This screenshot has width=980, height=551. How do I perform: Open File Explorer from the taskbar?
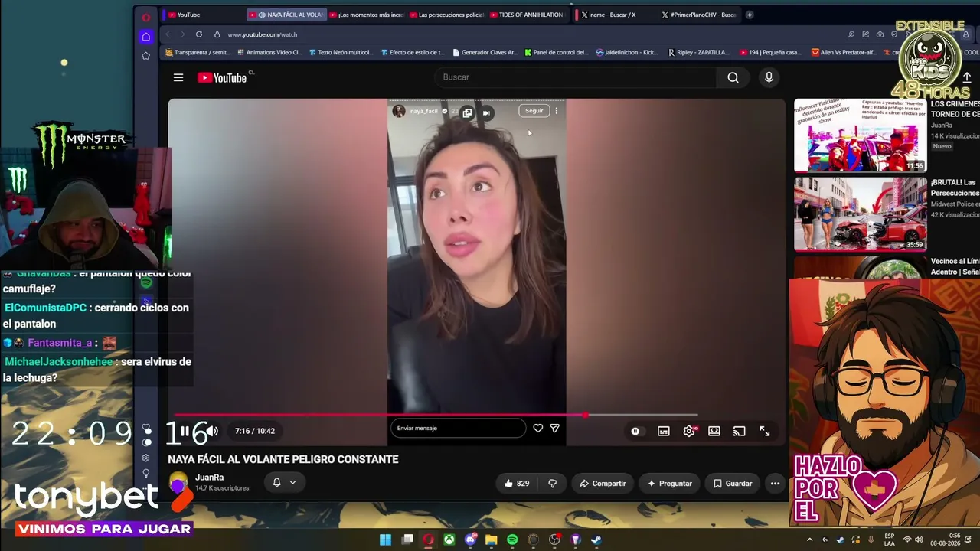tap(492, 540)
